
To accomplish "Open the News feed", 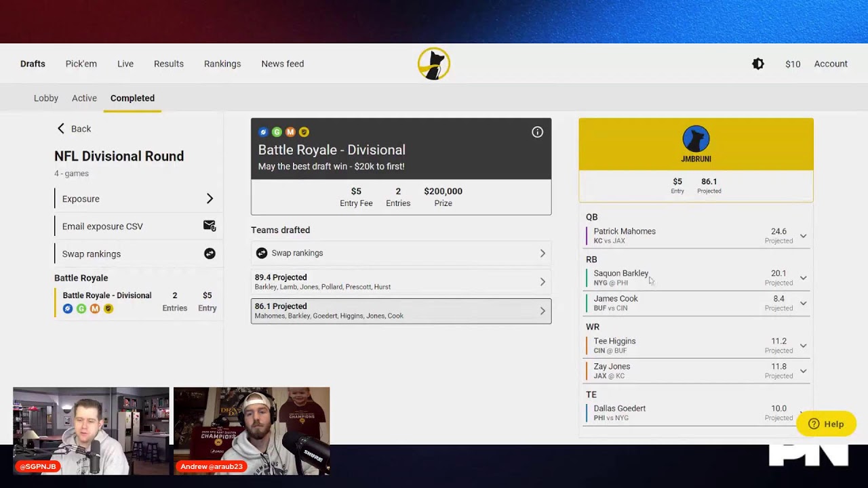I will coord(283,64).
